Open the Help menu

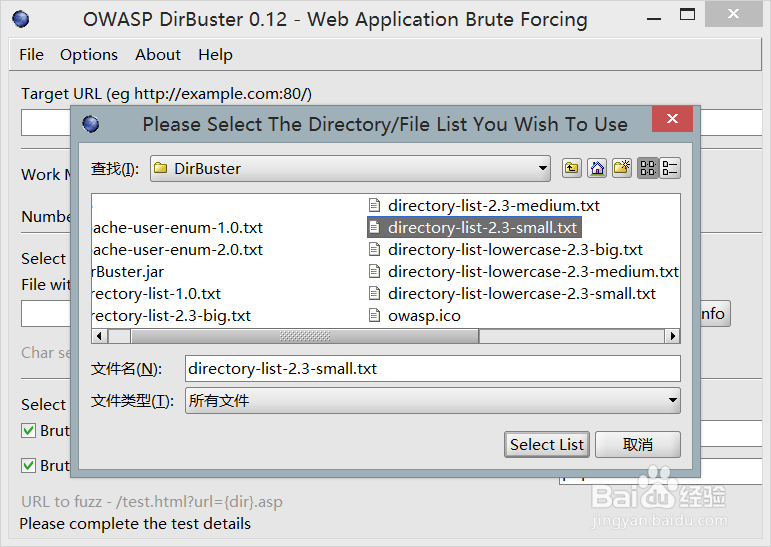[215, 55]
